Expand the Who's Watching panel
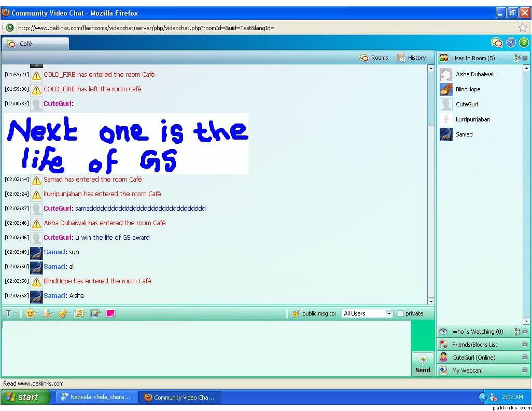 click(x=525, y=332)
